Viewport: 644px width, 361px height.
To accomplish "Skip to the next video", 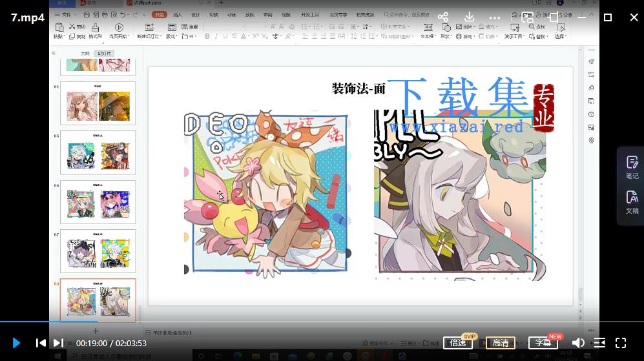I will [x=58, y=343].
